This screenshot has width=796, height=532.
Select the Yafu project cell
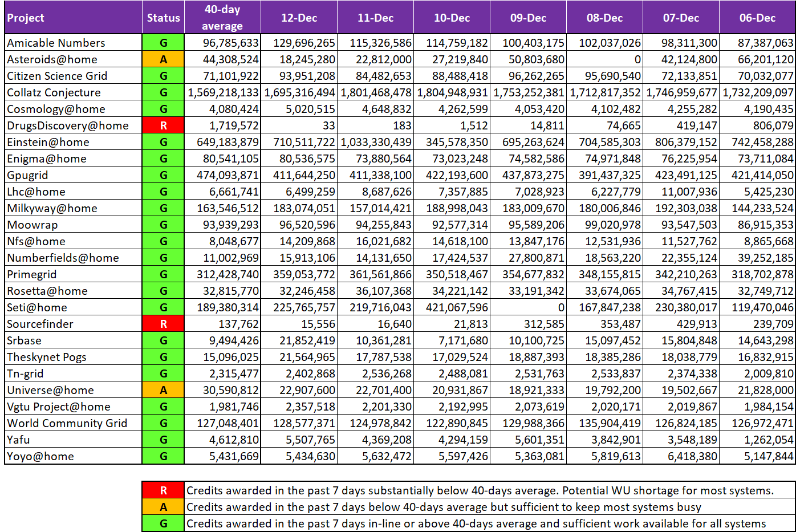click(74, 440)
